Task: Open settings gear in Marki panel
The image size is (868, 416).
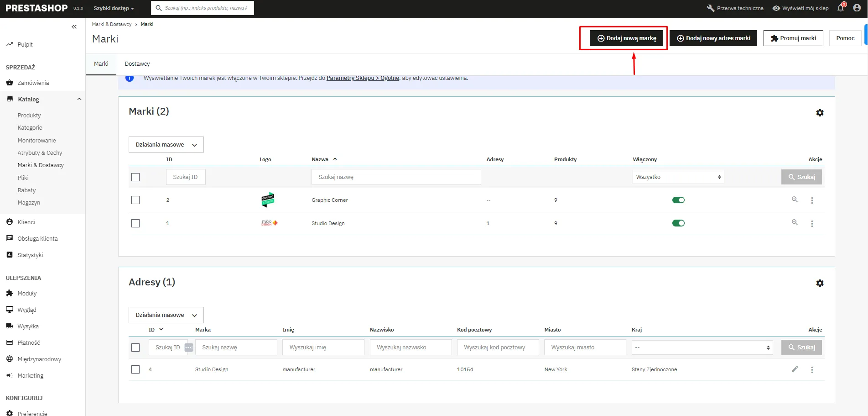Action: 820,113
